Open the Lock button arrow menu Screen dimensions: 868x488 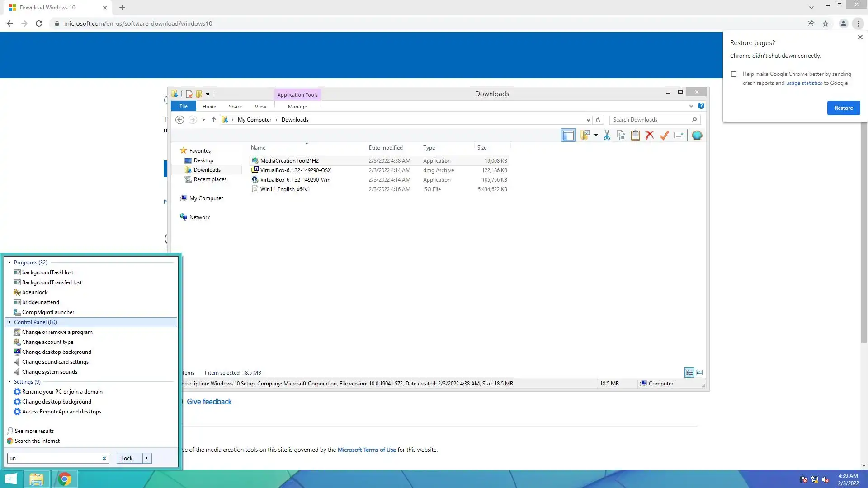tap(147, 458)
